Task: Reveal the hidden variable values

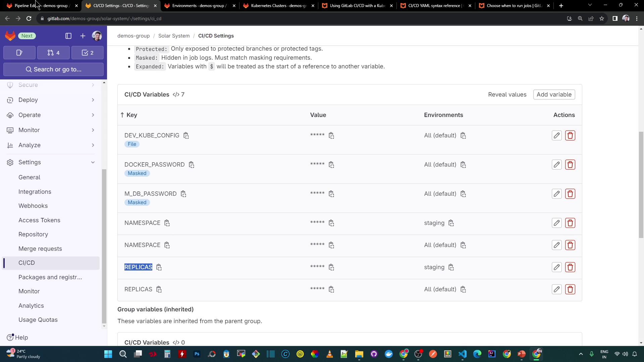Action: 507,95
